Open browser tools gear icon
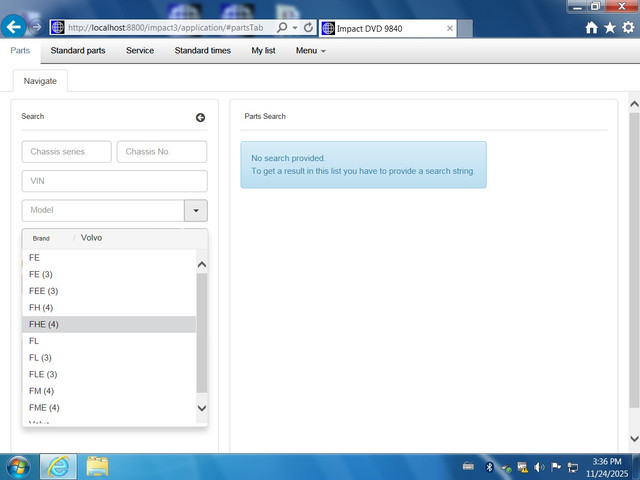The image size is (640, 480). pos(628,28)
